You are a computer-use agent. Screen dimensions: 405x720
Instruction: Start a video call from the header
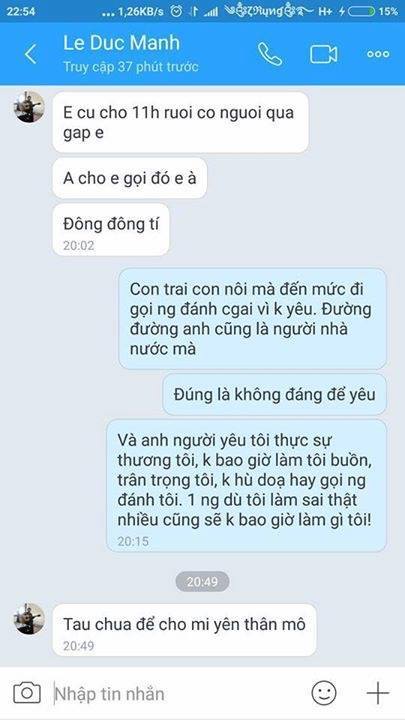pos(323,54)
